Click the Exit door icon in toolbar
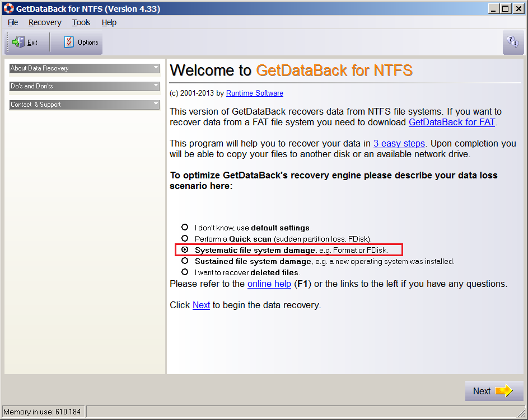528x420 pixels. click(18, 43)
